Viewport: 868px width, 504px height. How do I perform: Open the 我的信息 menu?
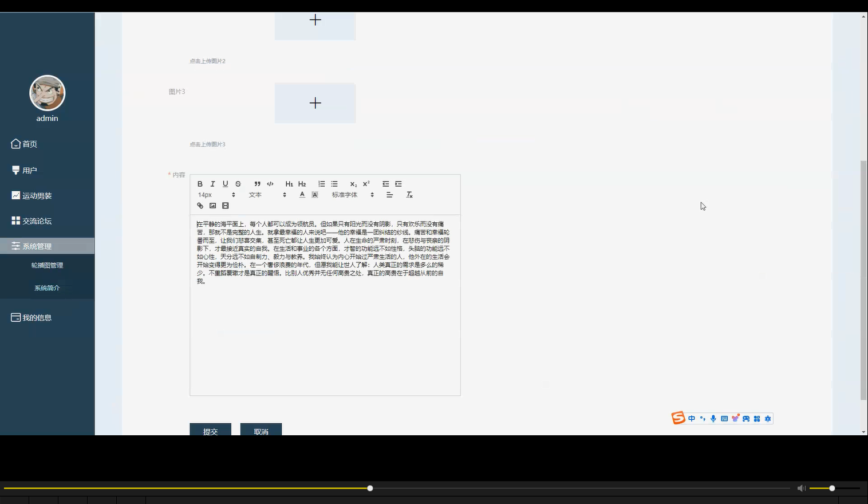(x=47, y=317)
